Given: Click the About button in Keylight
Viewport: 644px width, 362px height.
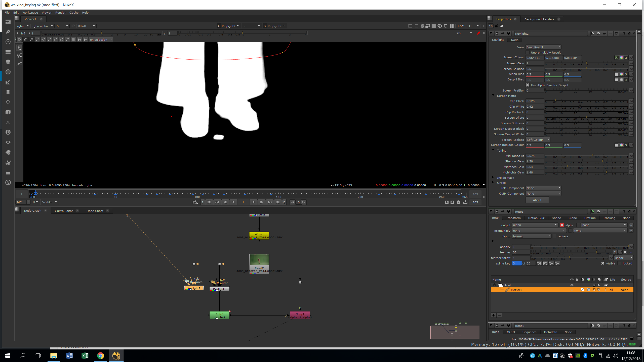Looking at the screenshot, I should coord(537,200).
